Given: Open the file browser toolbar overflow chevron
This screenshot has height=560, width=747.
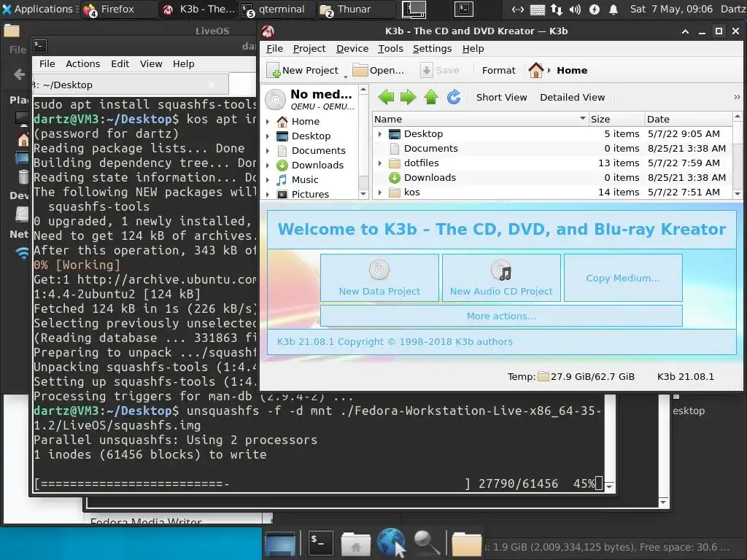Looking at the screenshot, I should 737,97.
